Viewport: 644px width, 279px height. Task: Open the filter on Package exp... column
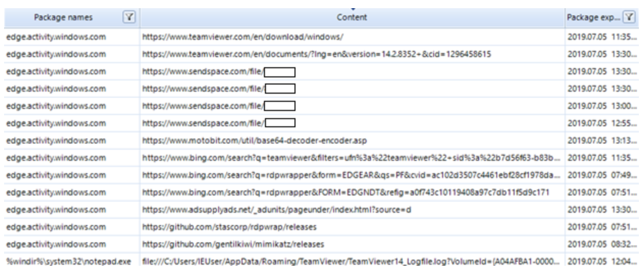point(630,17)
